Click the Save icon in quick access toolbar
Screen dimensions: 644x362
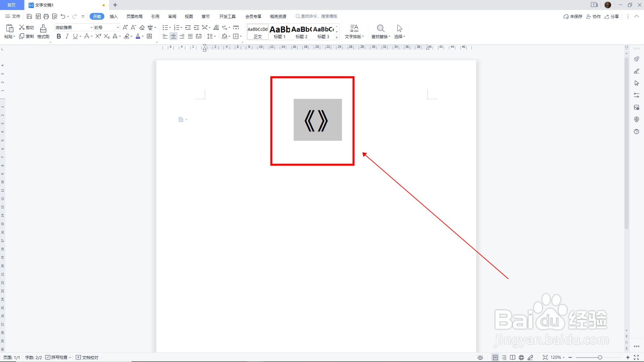pos(29,16)
